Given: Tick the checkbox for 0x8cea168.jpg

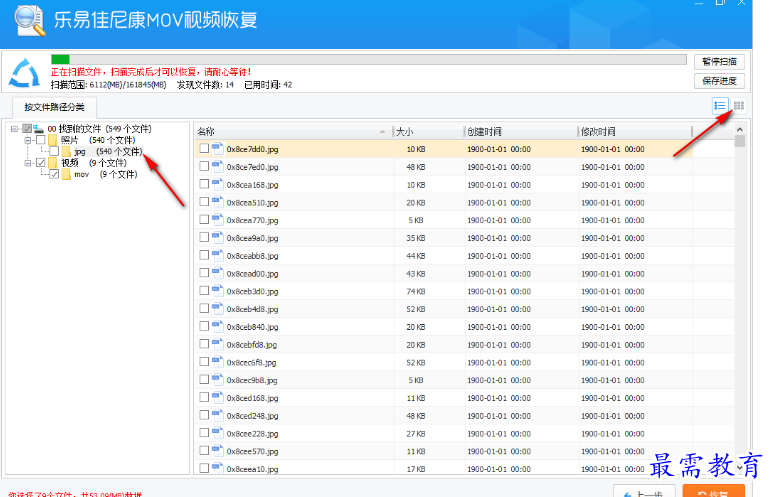Looking at the screenshot, I should coord(204,184).
